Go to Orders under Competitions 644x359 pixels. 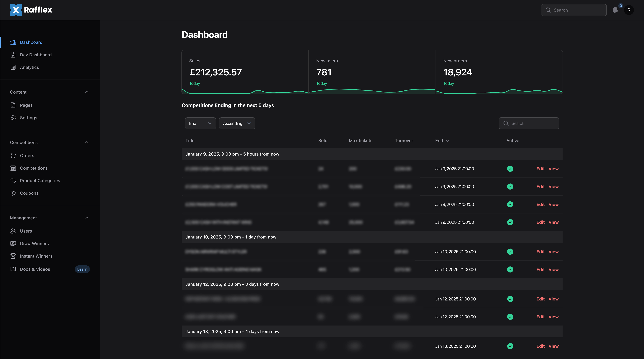click(x=27, y=156)
